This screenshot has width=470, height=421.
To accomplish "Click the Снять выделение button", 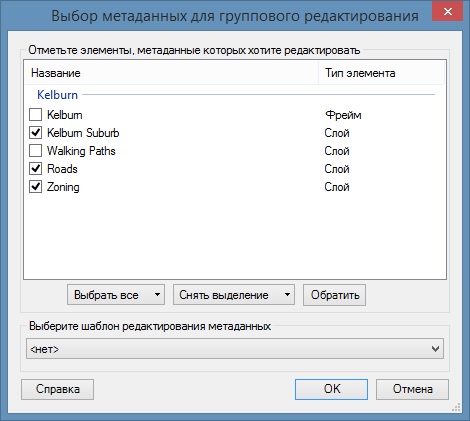I will pos(226,295).
